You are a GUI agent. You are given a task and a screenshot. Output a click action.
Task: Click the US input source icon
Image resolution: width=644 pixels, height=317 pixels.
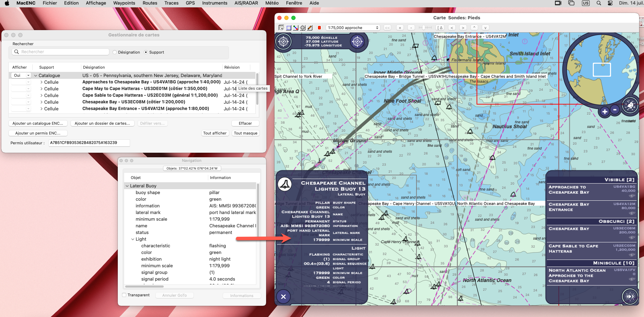coord(585,3)
